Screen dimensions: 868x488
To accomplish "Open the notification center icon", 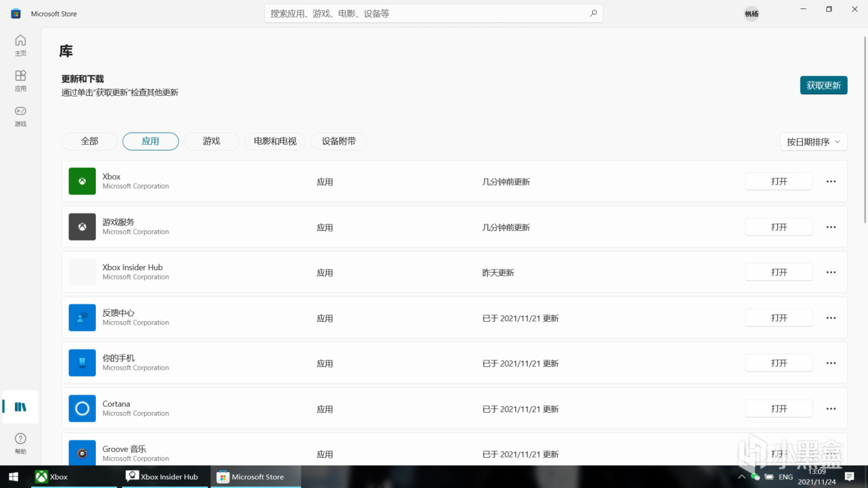I will [x=850, y=477].
